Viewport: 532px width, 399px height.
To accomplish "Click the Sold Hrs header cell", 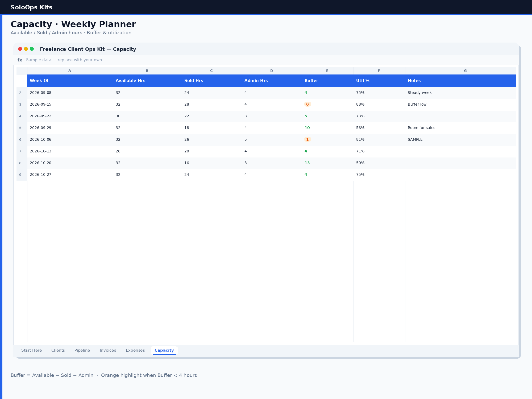I will (212, 81).
